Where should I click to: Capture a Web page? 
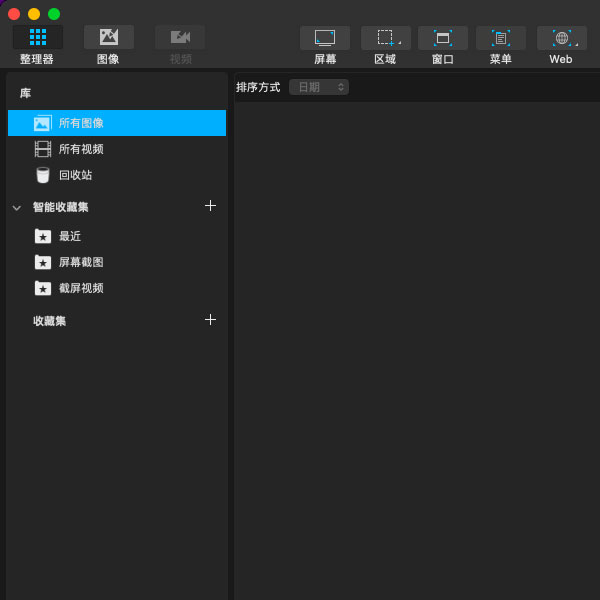click(562, 38)
